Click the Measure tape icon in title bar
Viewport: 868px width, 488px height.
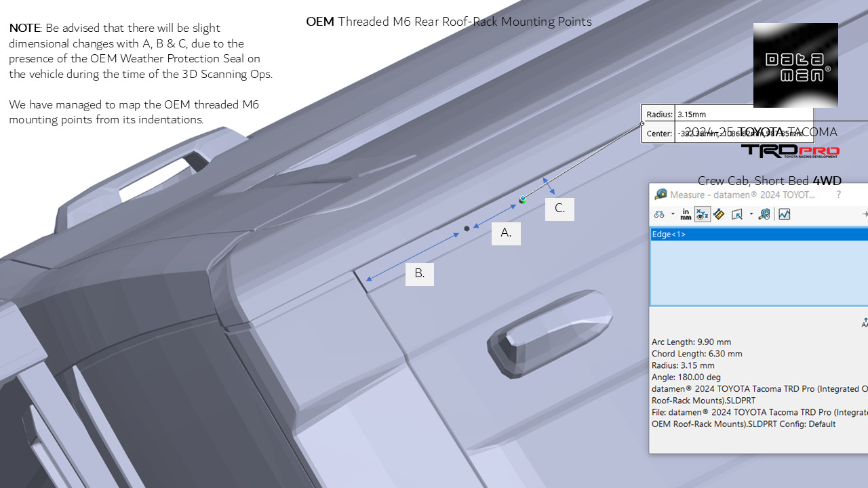tap(660, 195)
